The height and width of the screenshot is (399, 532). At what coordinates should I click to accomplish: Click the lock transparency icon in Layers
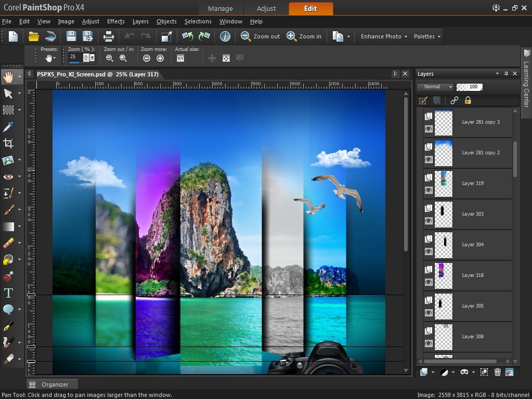point(468,100)
